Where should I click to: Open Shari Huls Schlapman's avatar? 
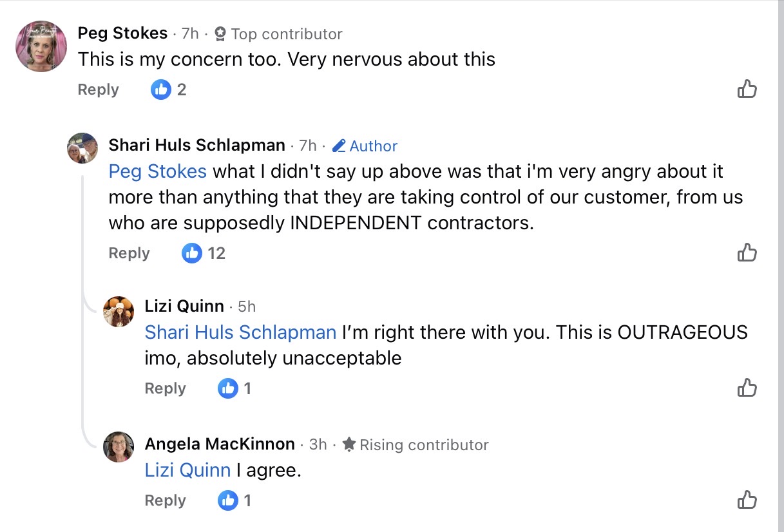click(82, 148)
